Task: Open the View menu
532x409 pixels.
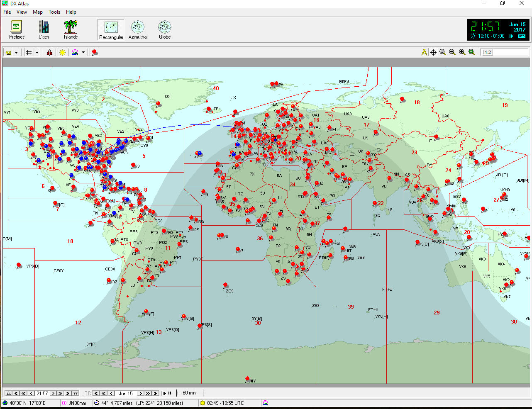Action: [22, 12]
